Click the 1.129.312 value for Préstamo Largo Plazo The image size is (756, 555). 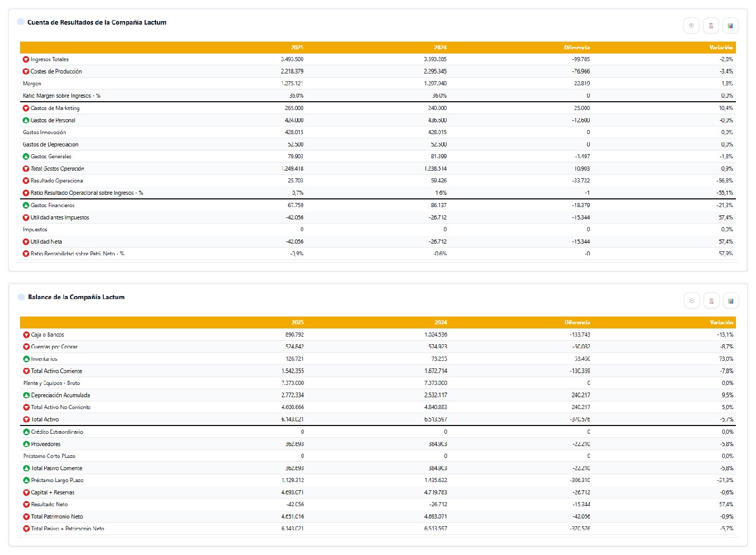pyautogui.click(x=293, y=480)
